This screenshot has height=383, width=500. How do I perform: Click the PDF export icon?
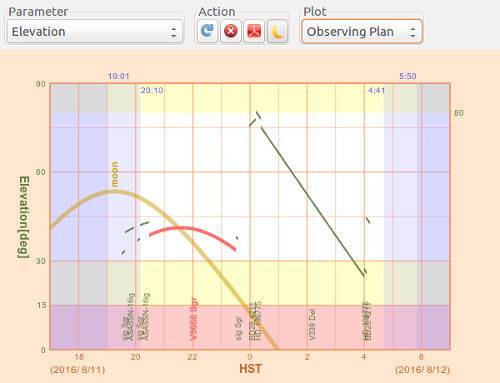tap(254, 31)
